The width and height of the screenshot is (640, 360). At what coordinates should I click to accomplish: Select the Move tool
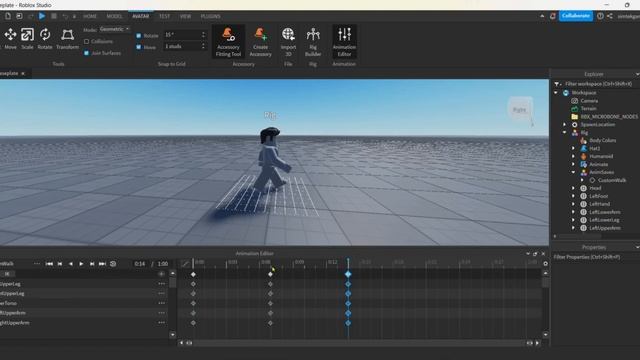10,39
